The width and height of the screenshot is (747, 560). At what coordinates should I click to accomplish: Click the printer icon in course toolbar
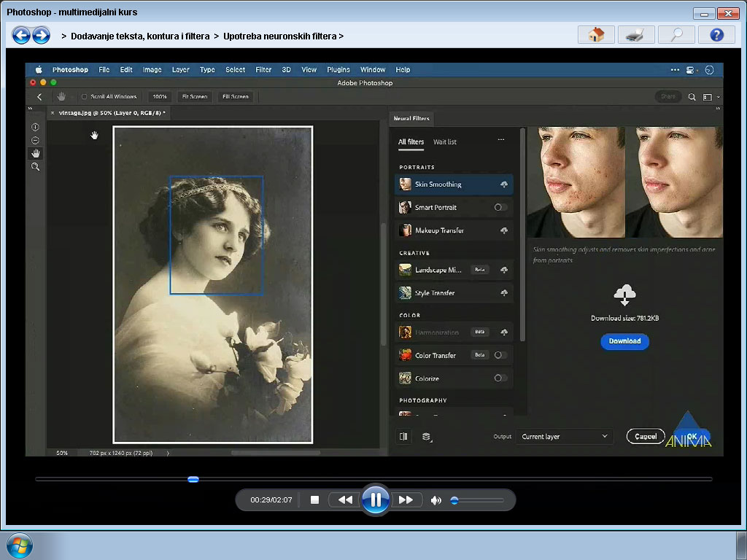636,35
